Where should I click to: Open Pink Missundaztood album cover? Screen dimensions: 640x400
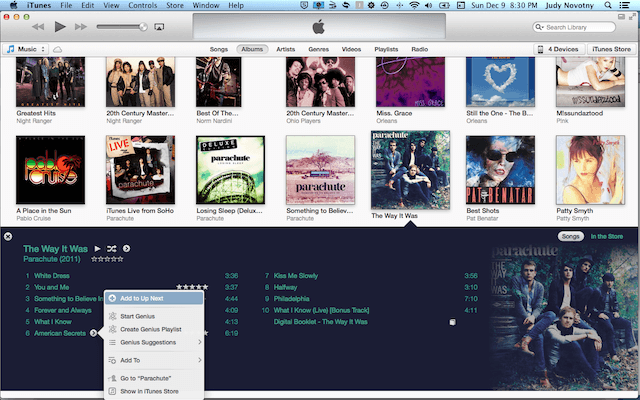(x=590, y=82)
